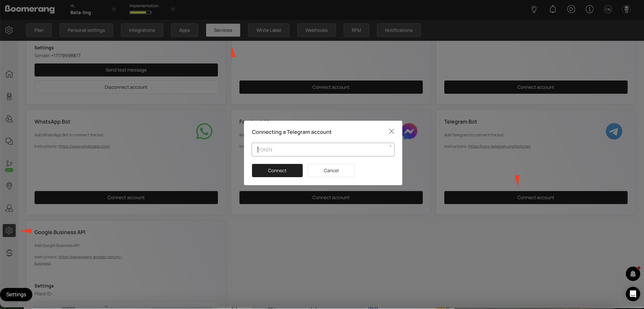This screenshot has height=309, width=644.
Task: Switch to the Integrations tab
Action: pyautogui.click(x=142, y=30)
